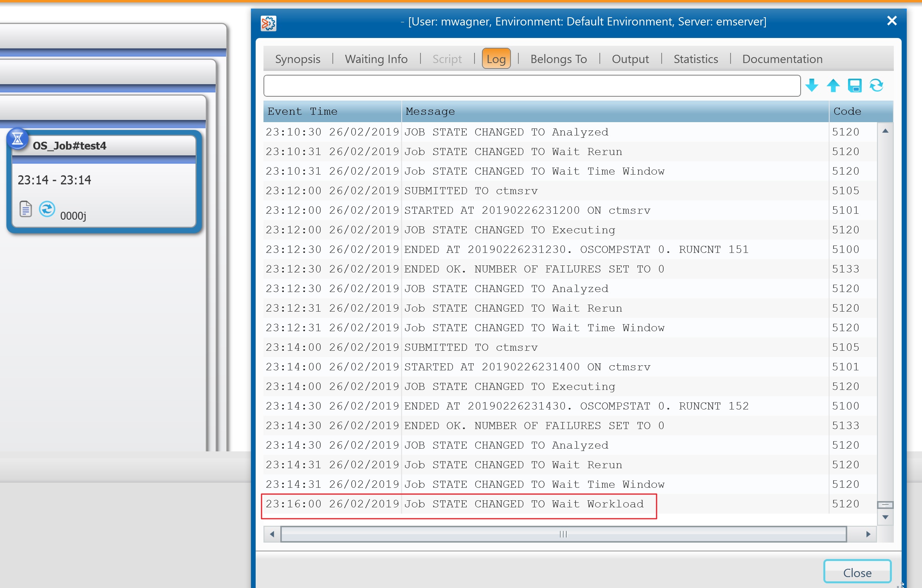
Task: Open the Statistics tab
Action: click(696, 59)
